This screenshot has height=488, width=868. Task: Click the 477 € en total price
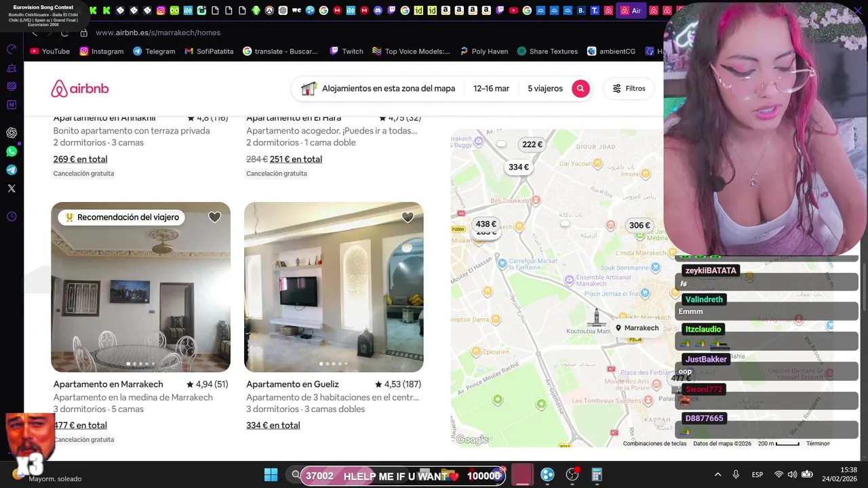pos(80,426)
